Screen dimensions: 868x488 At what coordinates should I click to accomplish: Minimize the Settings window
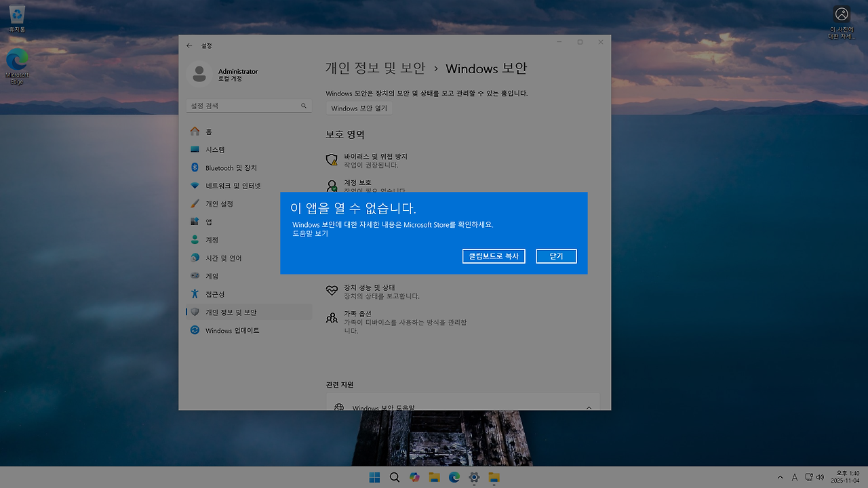click(559, 42)
